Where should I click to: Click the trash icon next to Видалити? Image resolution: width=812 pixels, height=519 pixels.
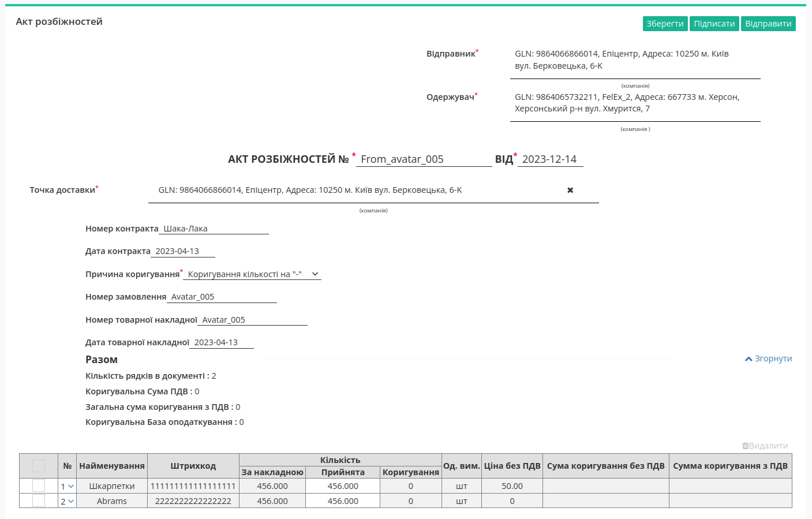point(745,446)
